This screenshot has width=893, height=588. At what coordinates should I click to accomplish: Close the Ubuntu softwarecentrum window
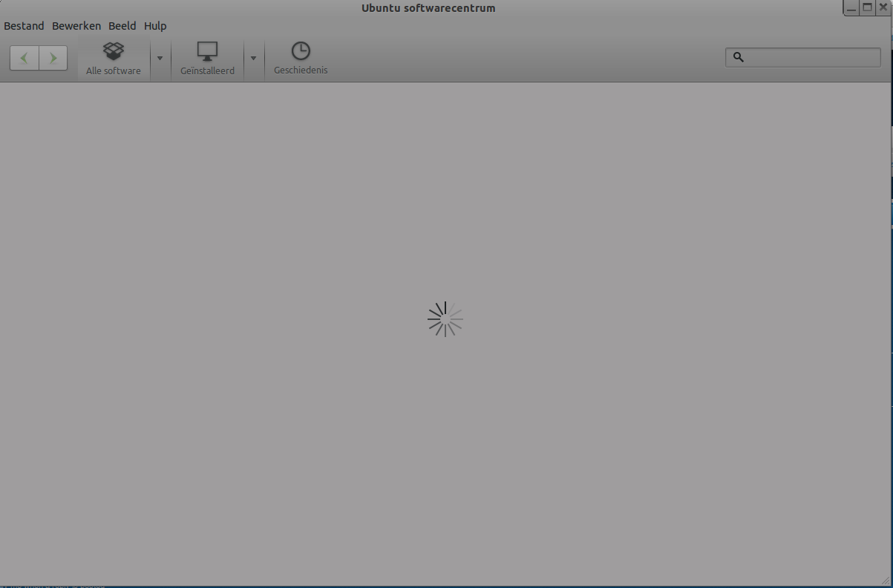click(x=883, y=7)
